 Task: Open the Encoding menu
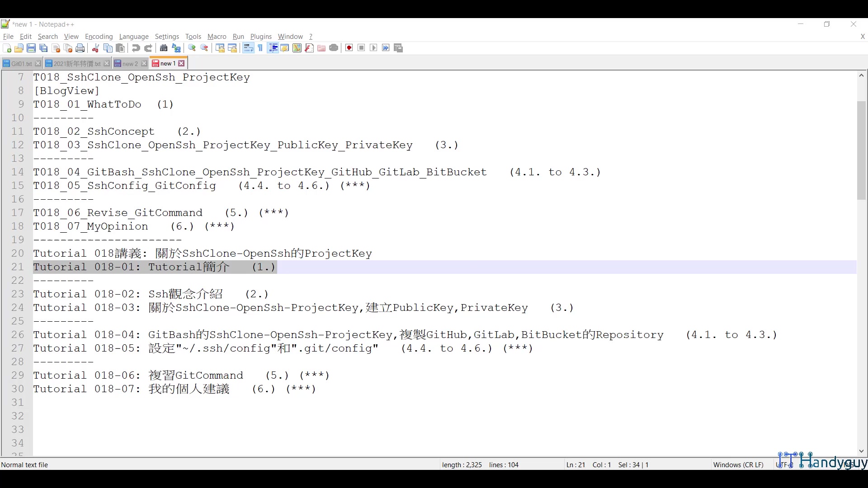99,37
